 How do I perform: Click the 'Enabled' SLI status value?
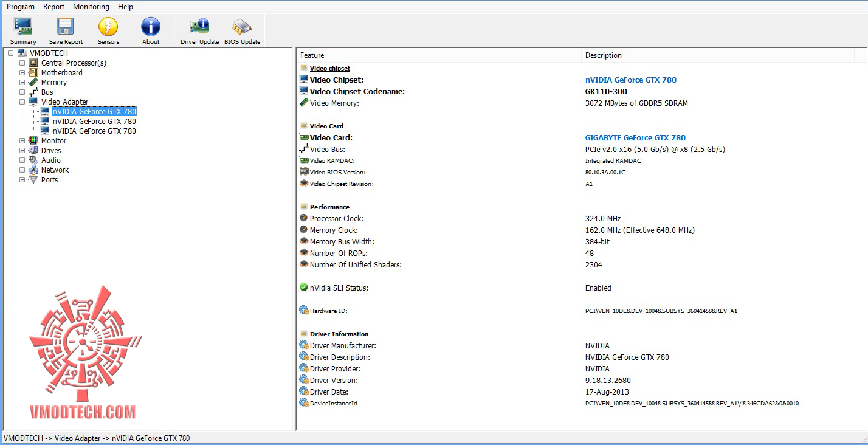pos(598,288)
